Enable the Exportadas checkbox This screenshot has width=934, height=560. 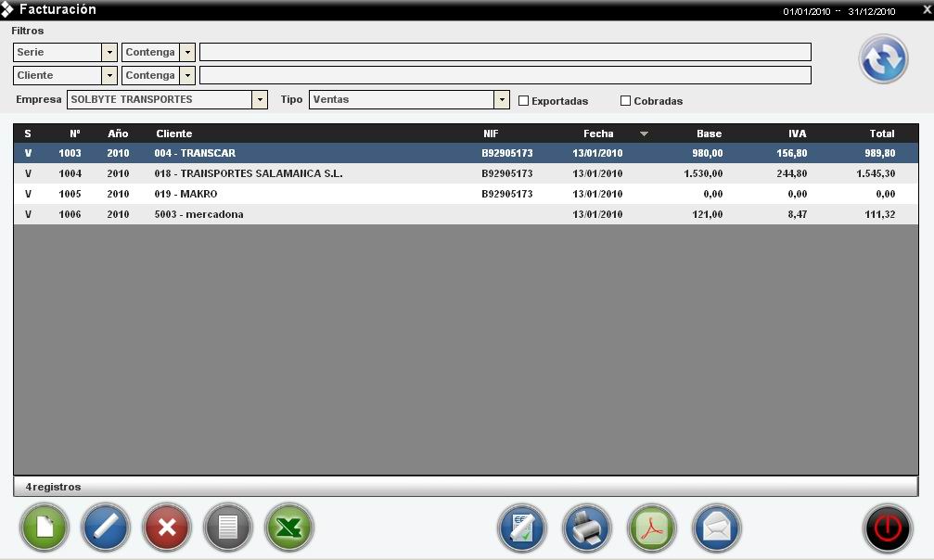tap(524, 101)
